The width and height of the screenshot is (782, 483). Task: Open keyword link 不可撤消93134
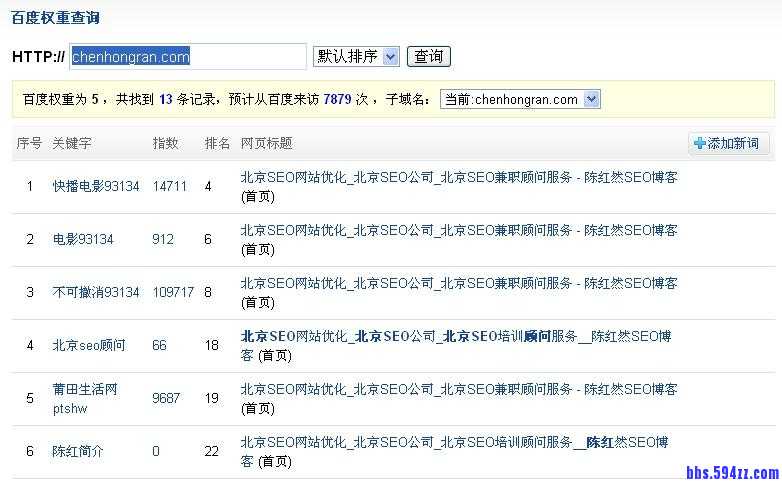tap(96, 292)
